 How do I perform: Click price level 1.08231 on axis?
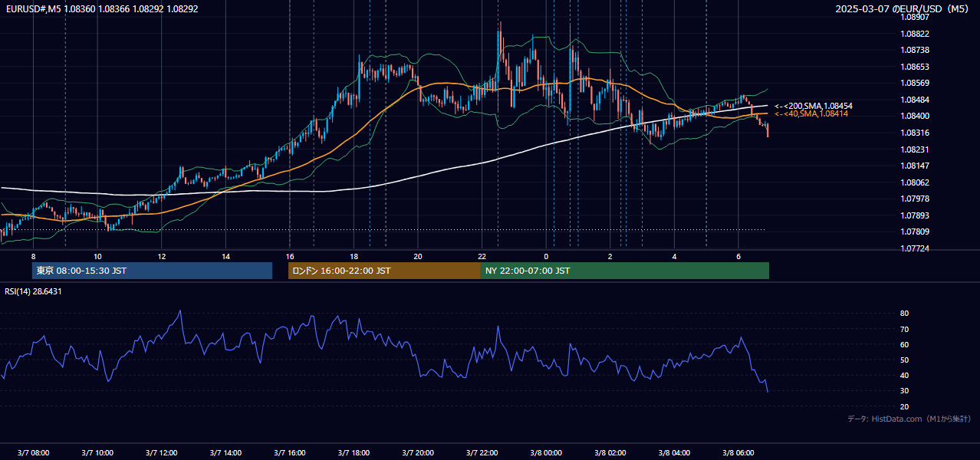[x=916, y=149]
